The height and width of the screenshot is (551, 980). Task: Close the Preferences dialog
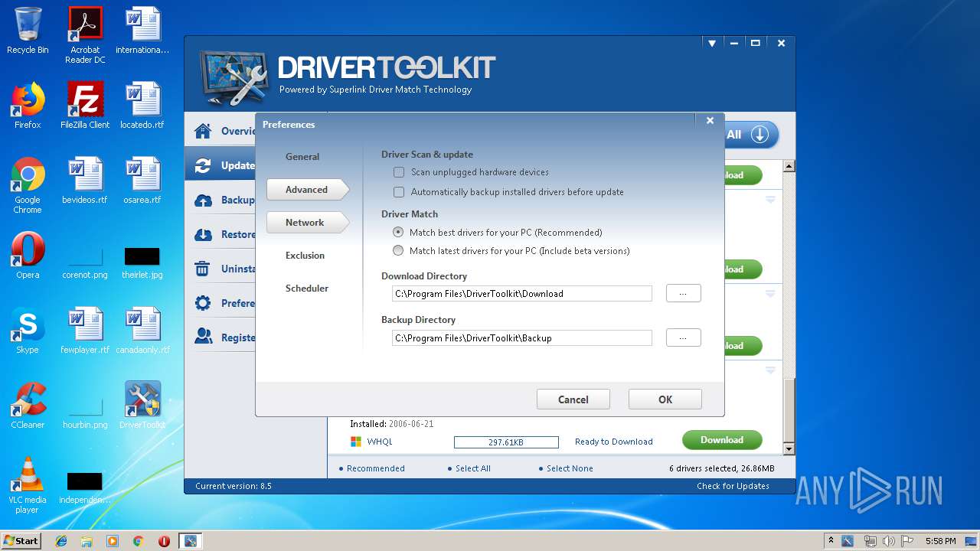tap(710, 121)
